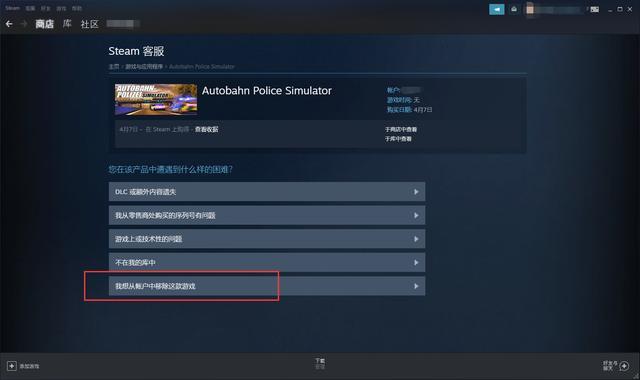Screen dimensions: 640x380
Task: Open '不在我的库中' option
Action: pyautogui.click(x=267, y=262)
